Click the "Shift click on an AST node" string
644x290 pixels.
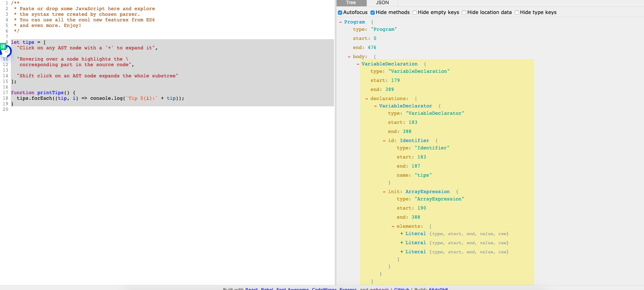pos(97,76)
